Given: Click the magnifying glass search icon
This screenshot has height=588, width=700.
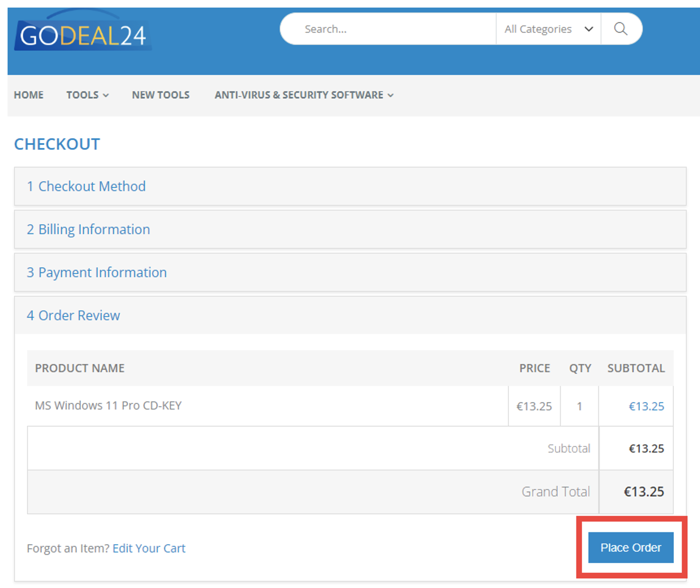Looking at the screenshot, I should pos(620,29).
